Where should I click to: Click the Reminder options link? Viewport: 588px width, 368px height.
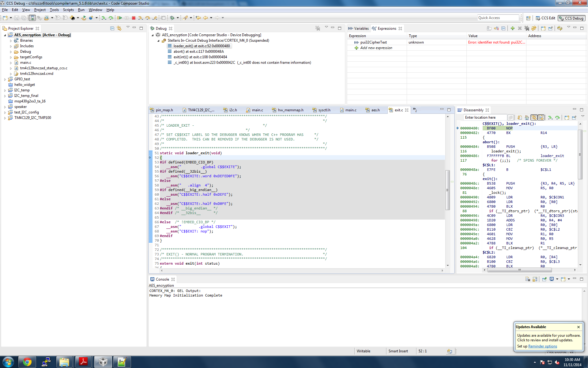click(542, 346)
